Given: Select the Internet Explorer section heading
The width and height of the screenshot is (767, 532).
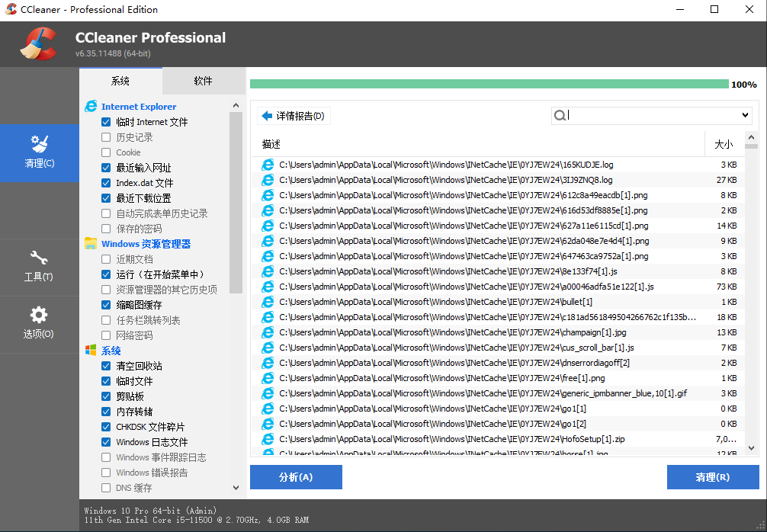Looking at the screenshot, I should [139, 107].
